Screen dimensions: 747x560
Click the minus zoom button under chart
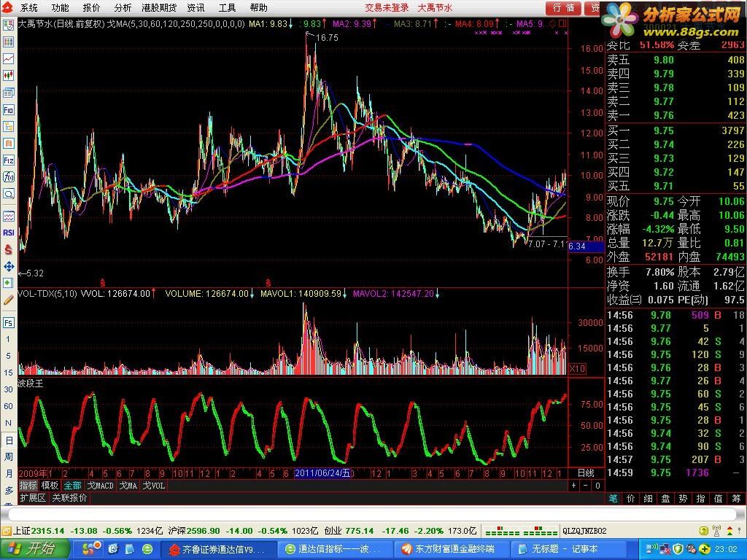(x=586, y=486)
